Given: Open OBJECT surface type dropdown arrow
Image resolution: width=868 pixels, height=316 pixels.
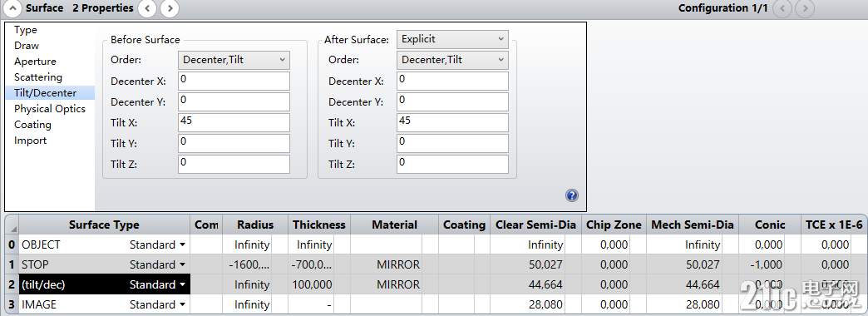Looking at the screenshot, I should [x=181, y=245].
